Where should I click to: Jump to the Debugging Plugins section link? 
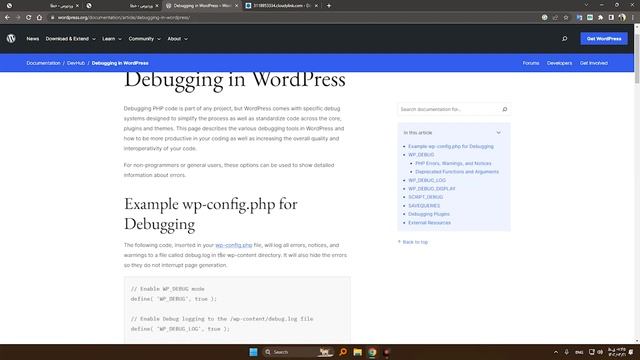point(429,214)
